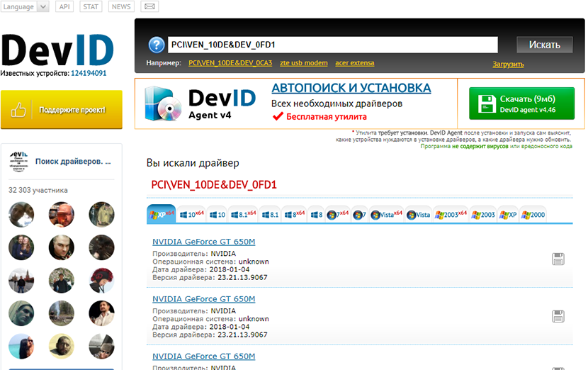Select the Windows 8.1 x64 tab
Viewport: 588px width, 370px height.
(x=243, y=215)
